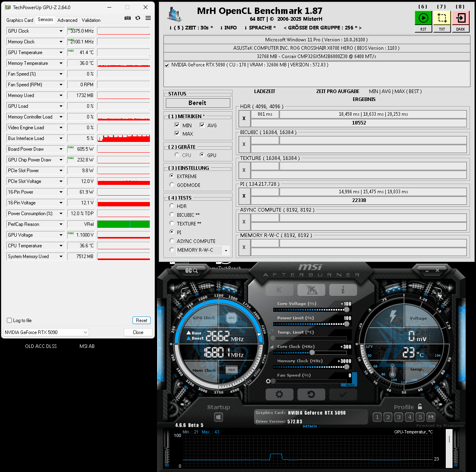
Task: Select Afterburner profile slot 3
Action: click(x=398, y=417)
